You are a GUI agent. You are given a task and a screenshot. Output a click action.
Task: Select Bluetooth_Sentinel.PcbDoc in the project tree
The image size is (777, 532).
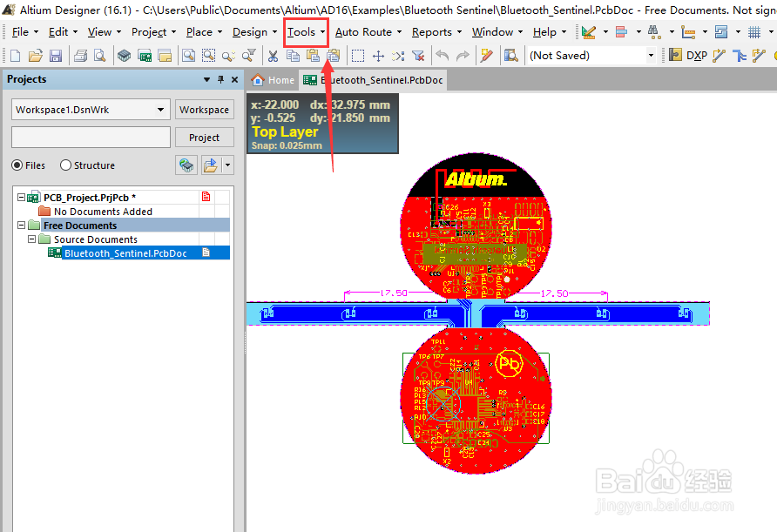[125, 253]
